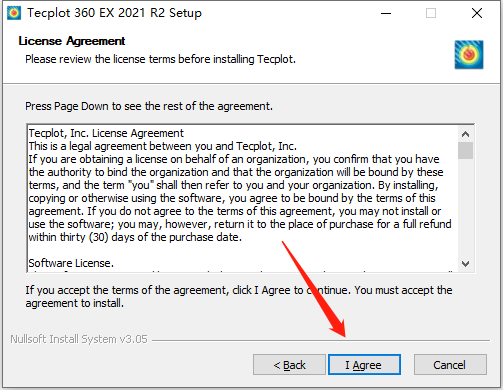Click the license text scroll down arrow
Viewport: 503px width, 390px height.
(465, 264)
